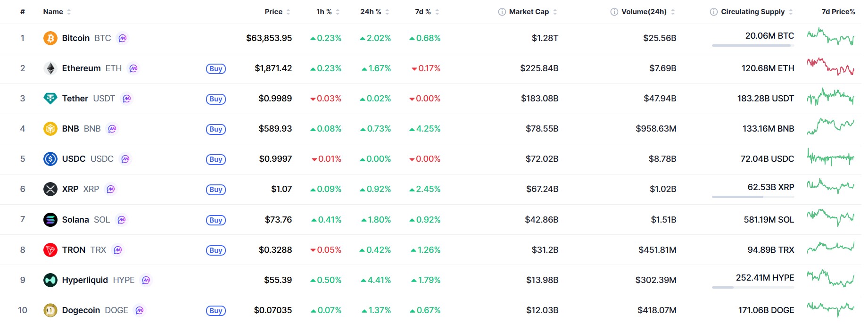Open Ethereum red 7-day sparkline chart
Screen dimensions: 868x324
click(x=831, y=67)
